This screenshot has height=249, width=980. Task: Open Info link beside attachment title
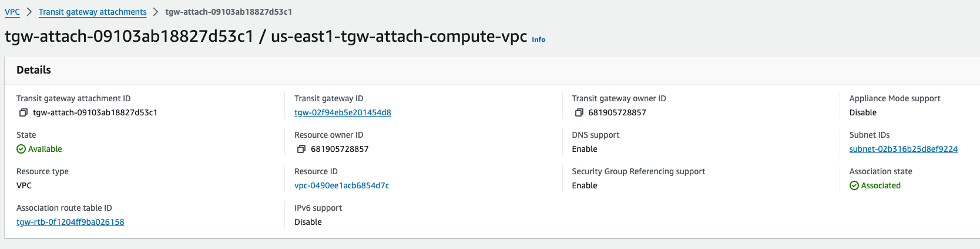tap(539, 39)
